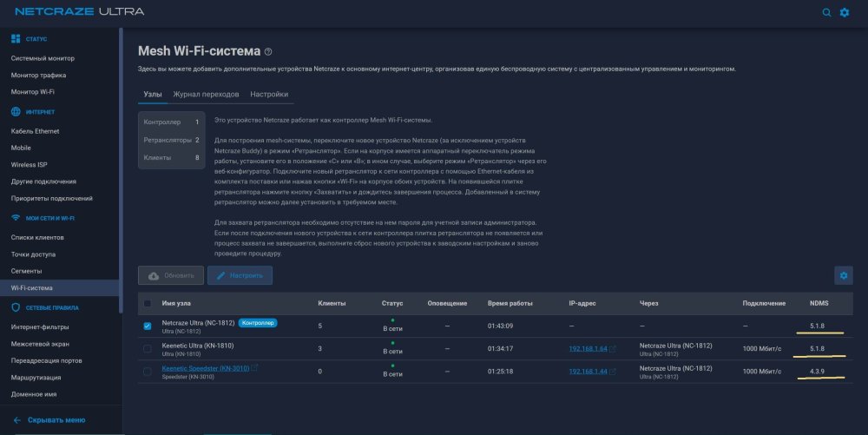Select the Контроллер filter item
This screenshot has width=868, height=435.
tap(171, 122)
